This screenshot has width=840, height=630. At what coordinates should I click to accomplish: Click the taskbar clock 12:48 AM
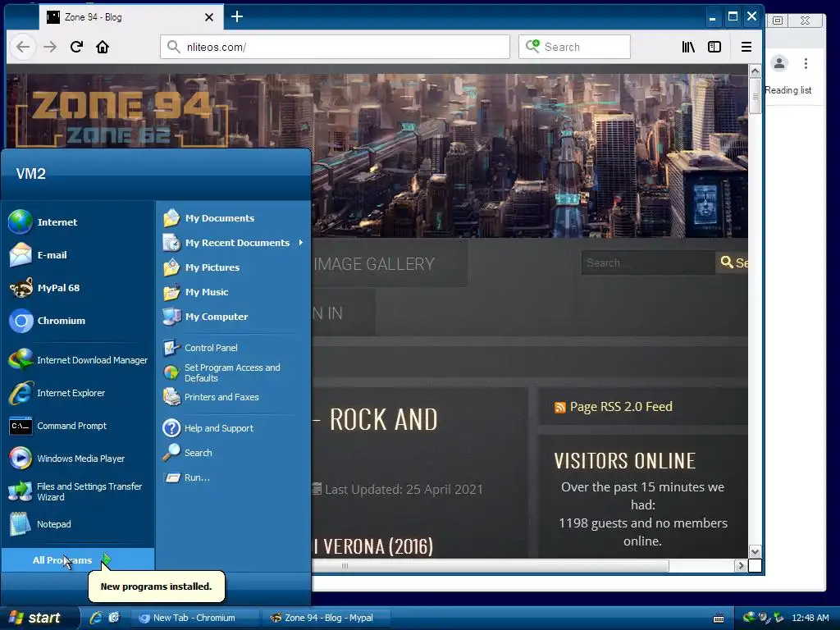tap(810, 618)
